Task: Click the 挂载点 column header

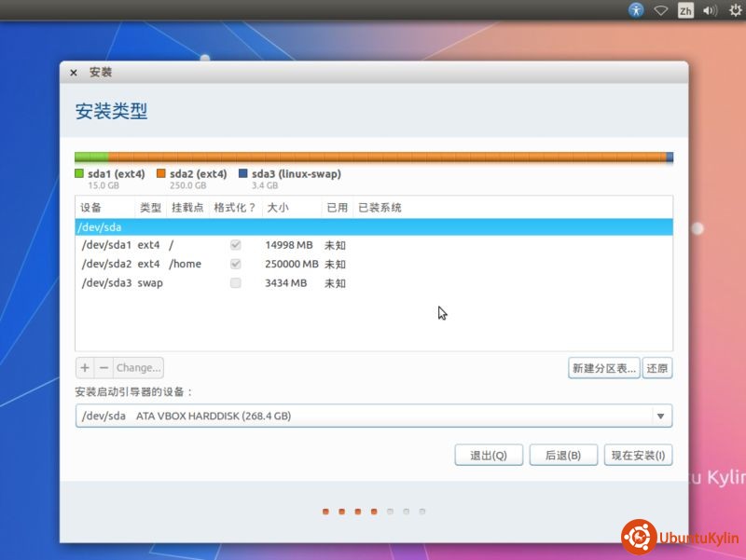Action: (x=186, y=207)
